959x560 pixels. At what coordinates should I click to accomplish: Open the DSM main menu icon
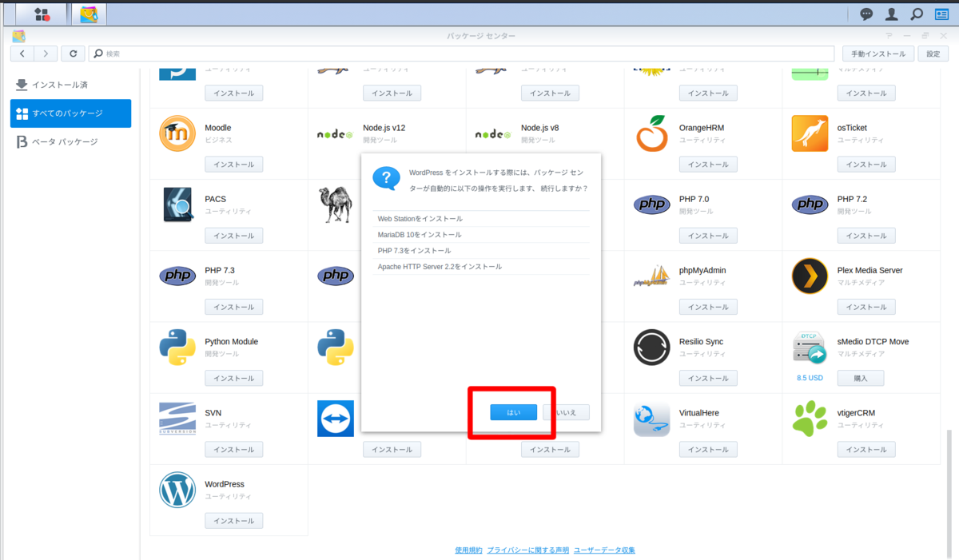click(x=42, y=14)
